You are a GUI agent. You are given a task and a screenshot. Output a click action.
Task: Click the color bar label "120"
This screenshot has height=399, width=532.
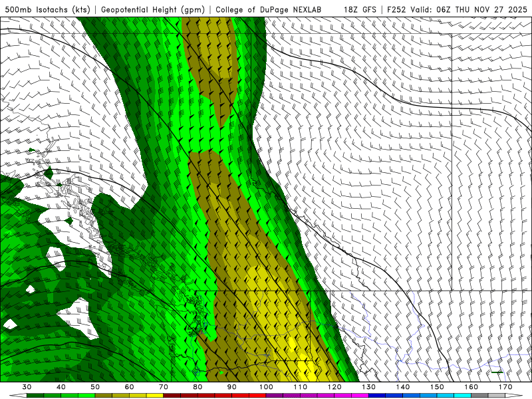(334, 387)
